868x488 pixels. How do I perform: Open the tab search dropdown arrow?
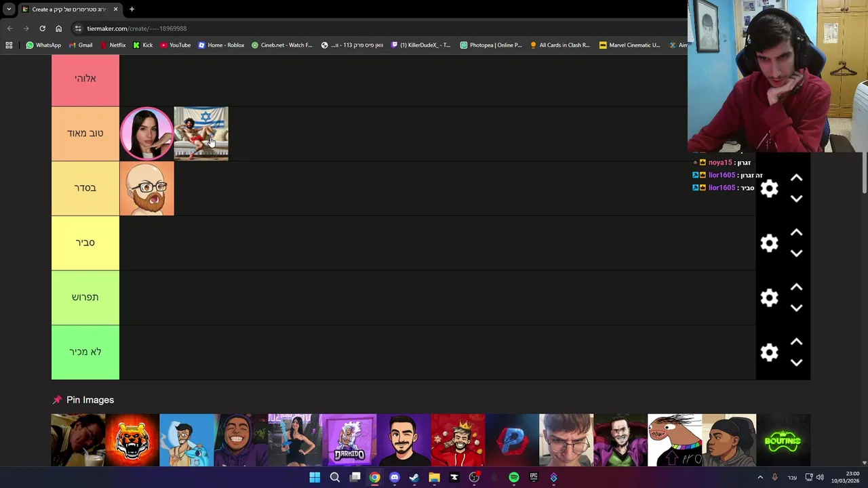tap(9, 9)
